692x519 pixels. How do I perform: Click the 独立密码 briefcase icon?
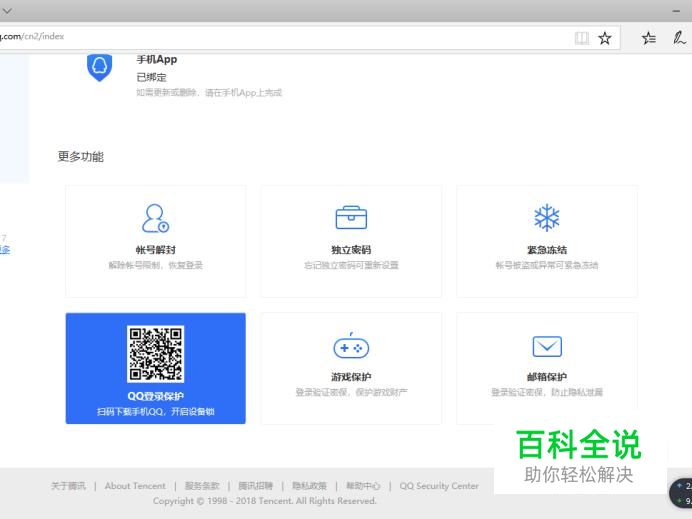(x=351, y=217)
